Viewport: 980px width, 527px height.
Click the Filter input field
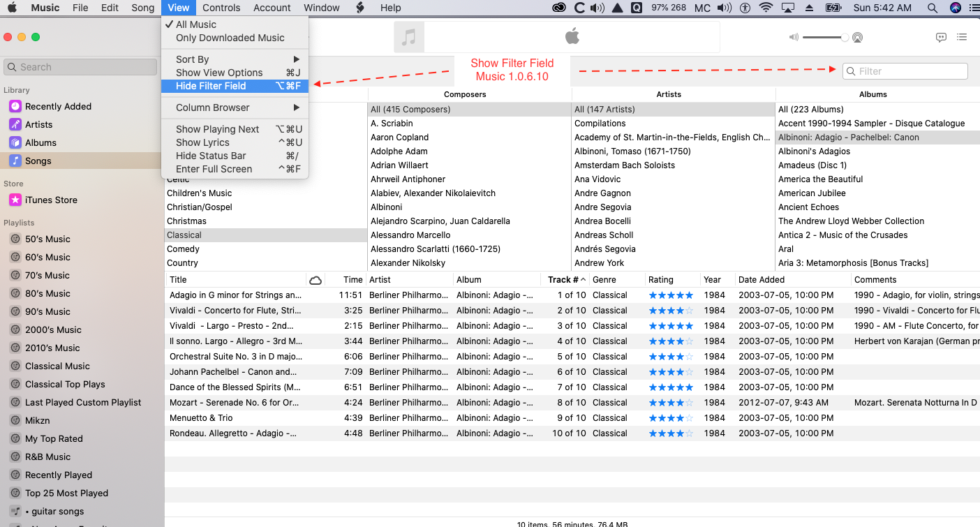tap(905, 71)
